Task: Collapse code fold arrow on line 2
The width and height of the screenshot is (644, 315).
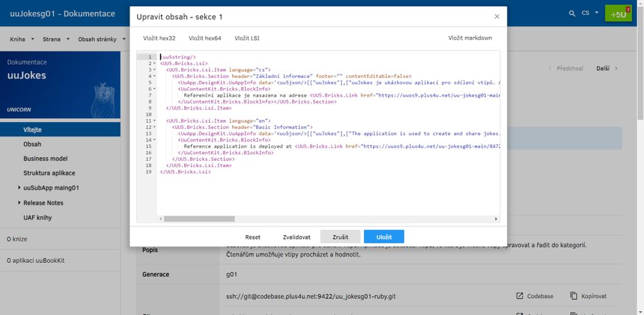Action: point(155,64)
